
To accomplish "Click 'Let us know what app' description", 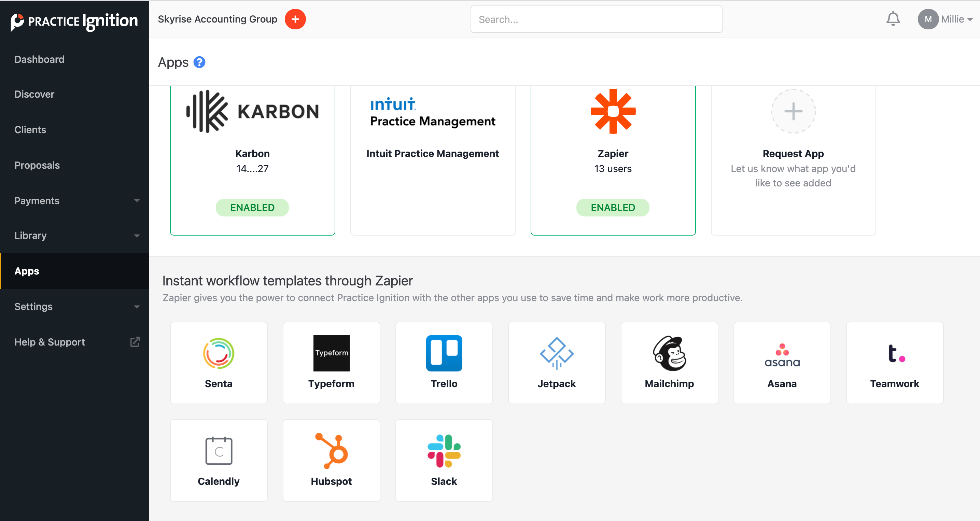I will tap(793, 176).
